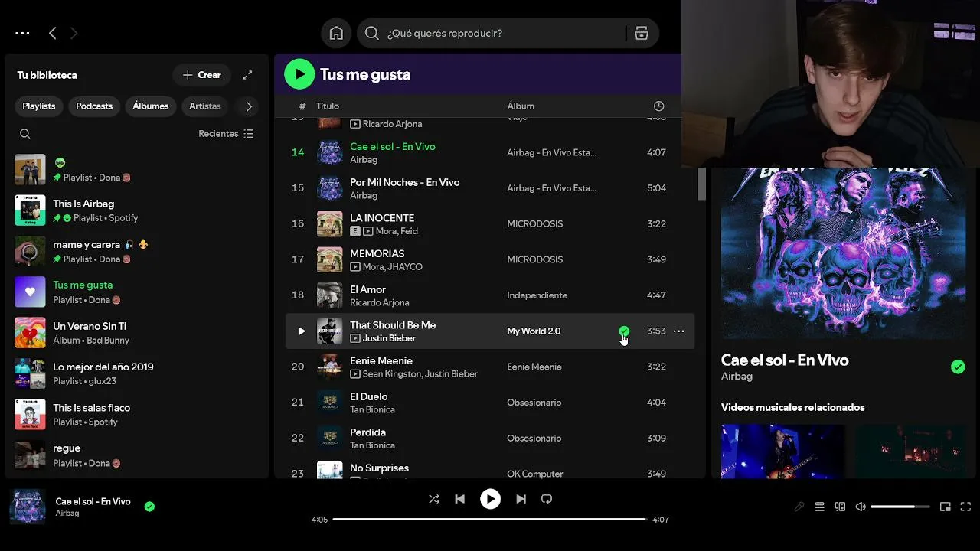Viewport: 980px width, 551px height.
Task: Open Tus me gusta in the library
Action: click(138, 292)
